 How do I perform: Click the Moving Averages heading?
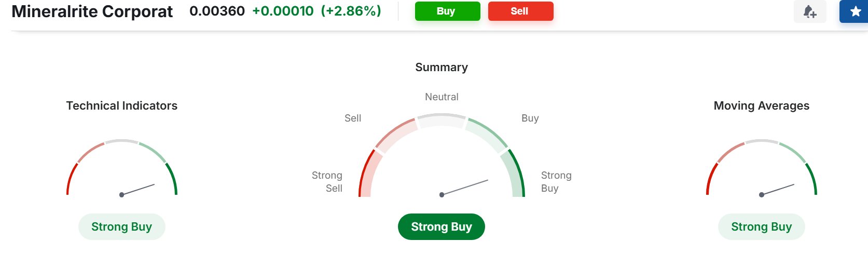tap(761, 105)
